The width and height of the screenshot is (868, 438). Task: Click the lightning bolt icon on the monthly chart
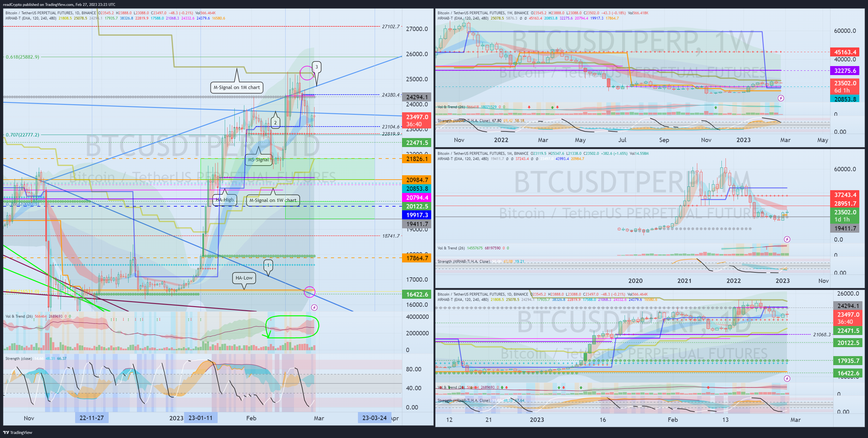tap(787, 239)
